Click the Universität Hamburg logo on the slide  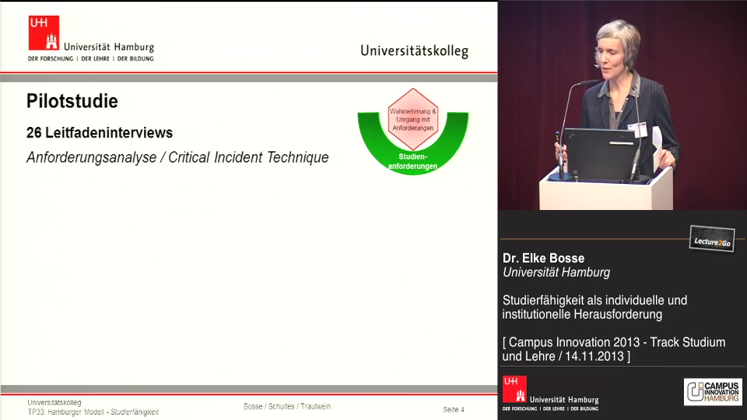[90, 38]
